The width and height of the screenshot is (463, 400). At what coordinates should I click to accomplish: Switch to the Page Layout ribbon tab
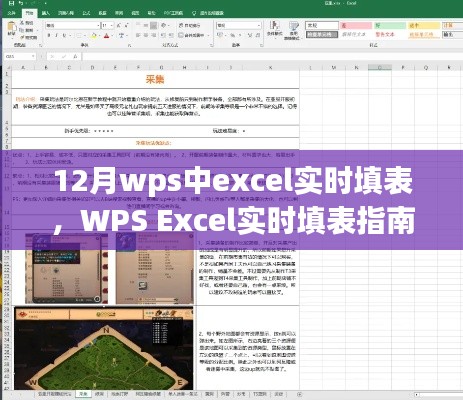point(66,13)
